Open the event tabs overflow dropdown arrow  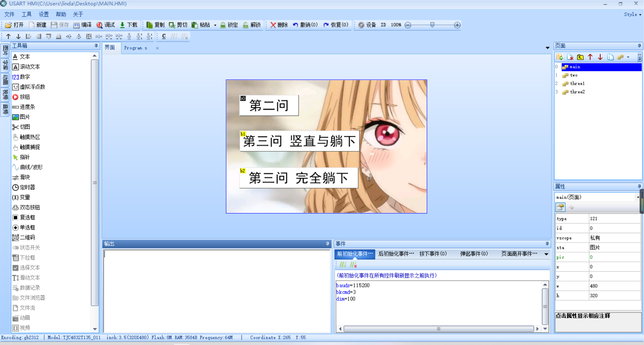(546, 254)
